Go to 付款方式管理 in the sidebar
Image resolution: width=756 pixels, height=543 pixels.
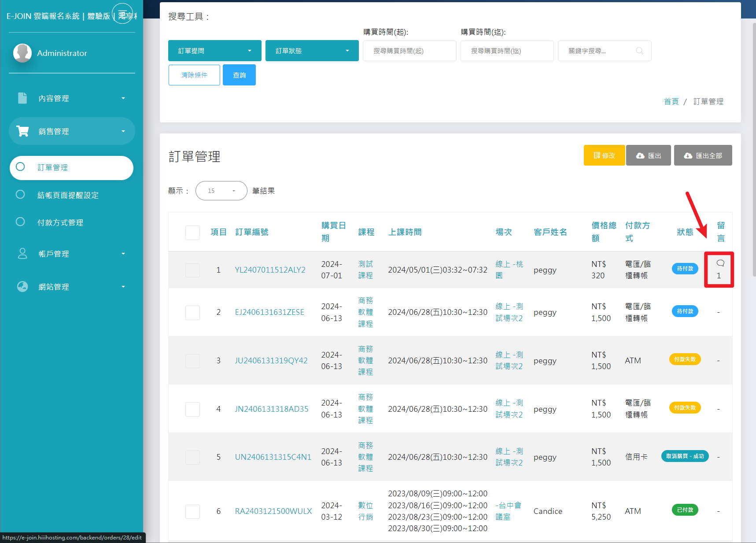coord(60,223)
